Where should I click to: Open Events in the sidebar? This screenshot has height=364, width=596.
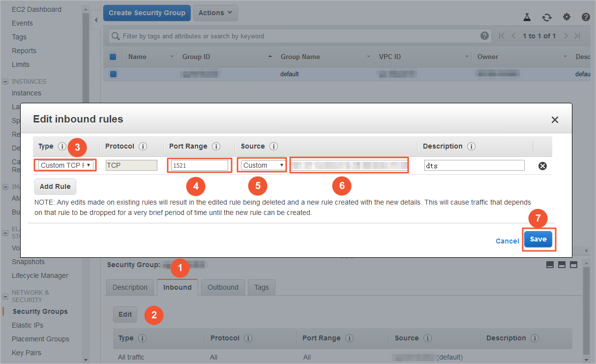(x=23, y=23)
